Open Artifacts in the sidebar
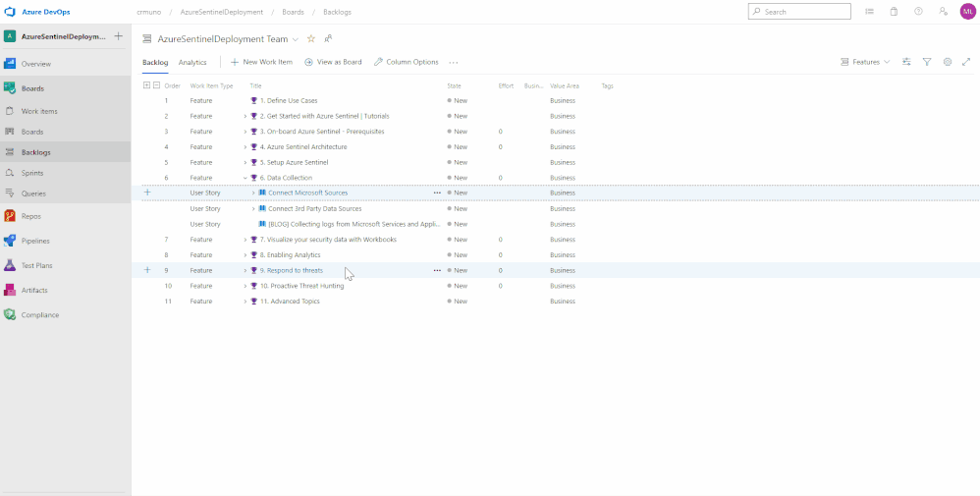Image resolution: width=980 pixels, height=496 pixels. (x=34, y=290)
